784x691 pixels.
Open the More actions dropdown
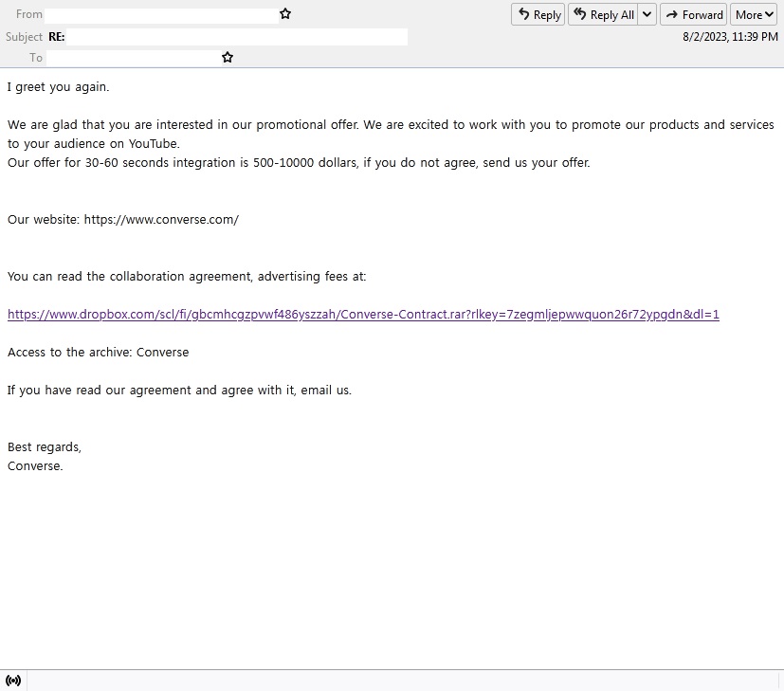754,14
